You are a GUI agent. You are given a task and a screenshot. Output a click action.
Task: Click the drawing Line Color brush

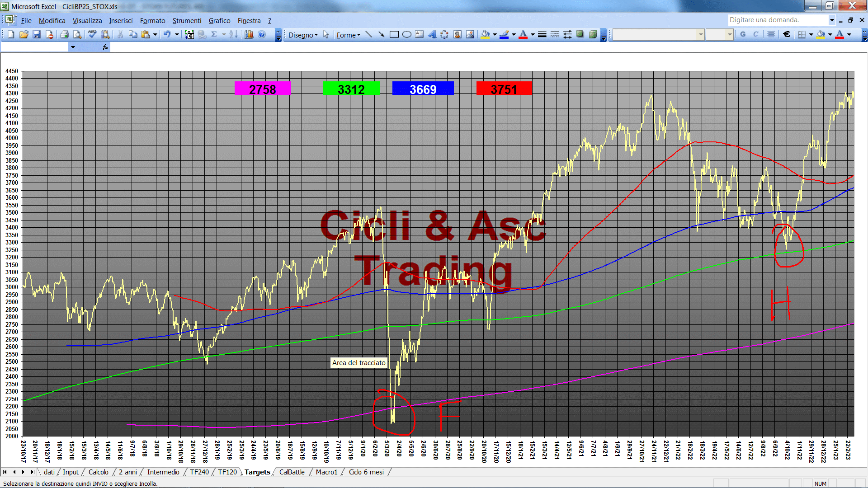505,34
